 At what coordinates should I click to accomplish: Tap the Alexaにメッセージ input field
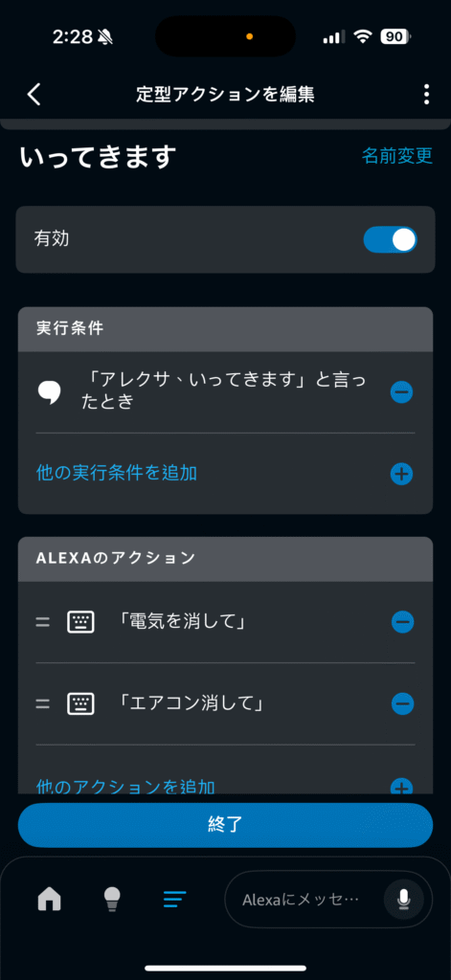click(x=302, y=900)
